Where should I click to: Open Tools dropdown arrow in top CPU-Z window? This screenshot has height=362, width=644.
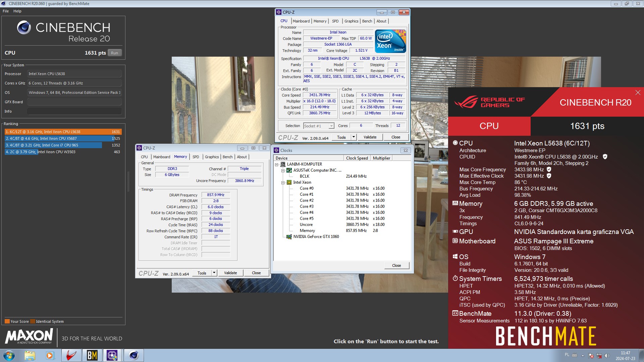pyautogui.click(x=353, y=137)
